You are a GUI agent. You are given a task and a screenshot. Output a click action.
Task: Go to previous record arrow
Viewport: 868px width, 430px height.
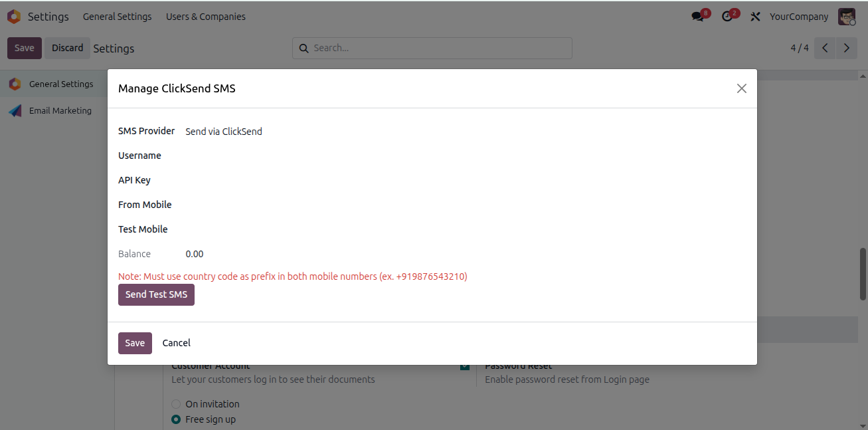(x=825, y=48)
